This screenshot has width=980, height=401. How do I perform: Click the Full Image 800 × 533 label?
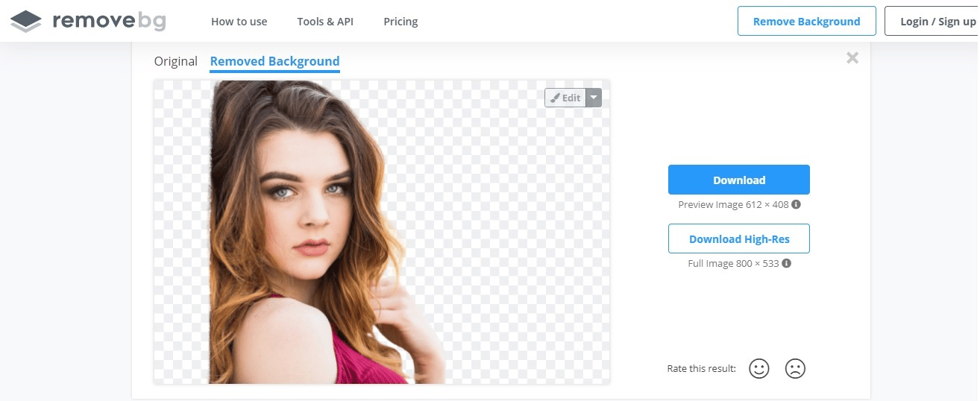click(x=733, y=263)
